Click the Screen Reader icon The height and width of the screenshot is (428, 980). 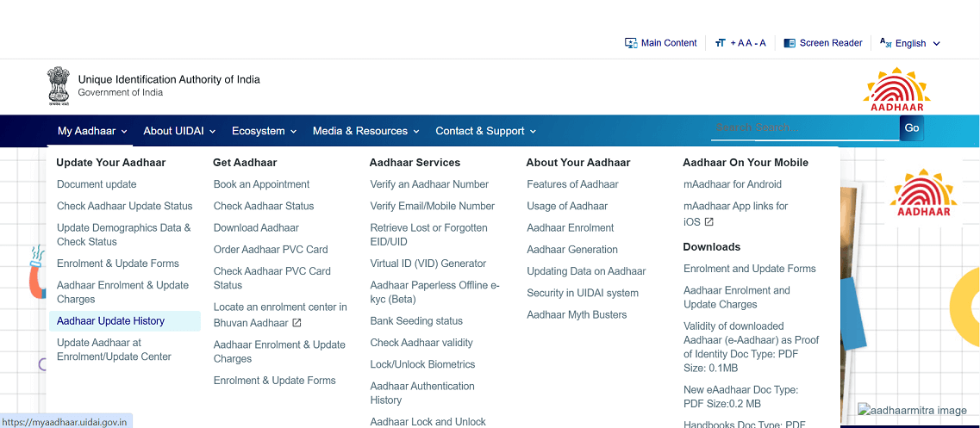790,43
